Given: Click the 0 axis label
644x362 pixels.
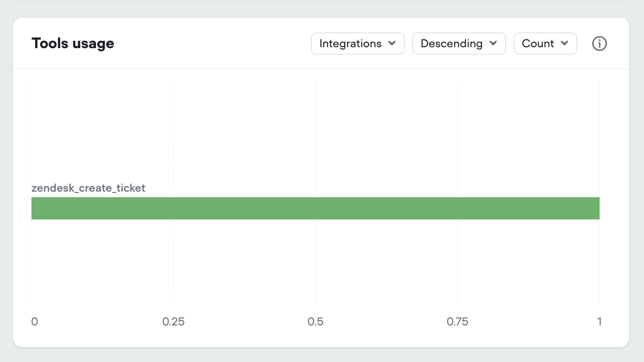Looking at the screenshot, I should [x=34, y=321].
